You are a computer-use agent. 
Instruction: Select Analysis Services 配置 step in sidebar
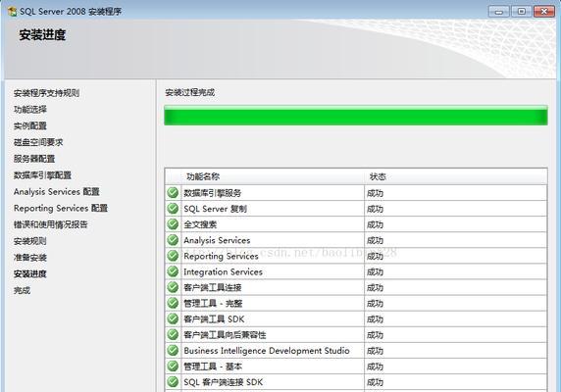[57, 191]
